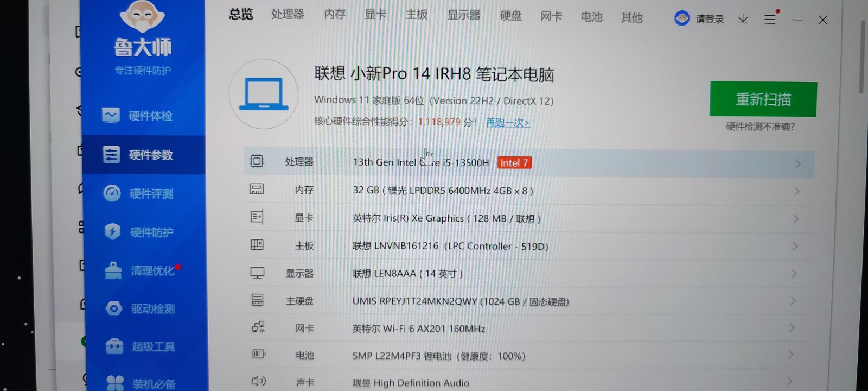Expand the 主硬盘 row chevron
The width and height of the screenshot is (868, 391).
click(x=792, y=300)
